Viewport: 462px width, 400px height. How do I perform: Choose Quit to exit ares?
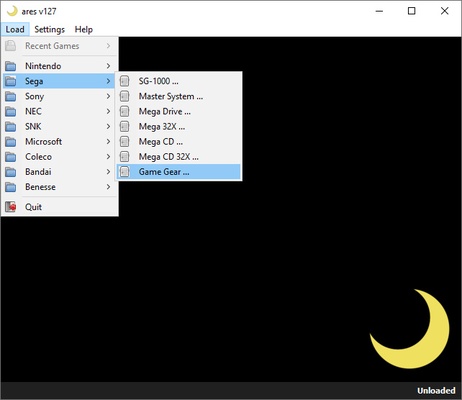click(x=59, y=207)
